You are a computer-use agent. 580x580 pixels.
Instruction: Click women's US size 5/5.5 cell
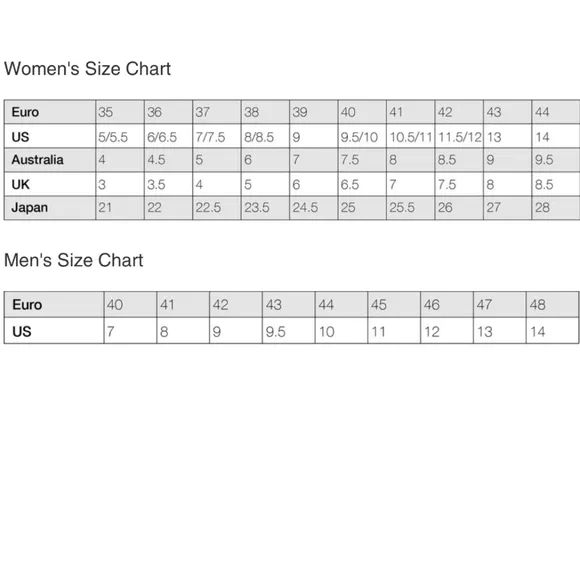click(x=120, y=137)
